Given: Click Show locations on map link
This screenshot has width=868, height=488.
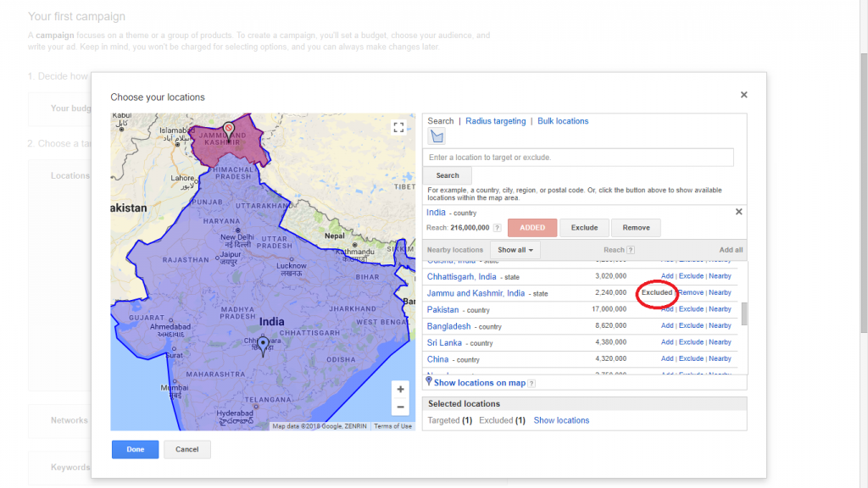Looking at the screenshot, I should pyautogui.click(x=480, y=383).
